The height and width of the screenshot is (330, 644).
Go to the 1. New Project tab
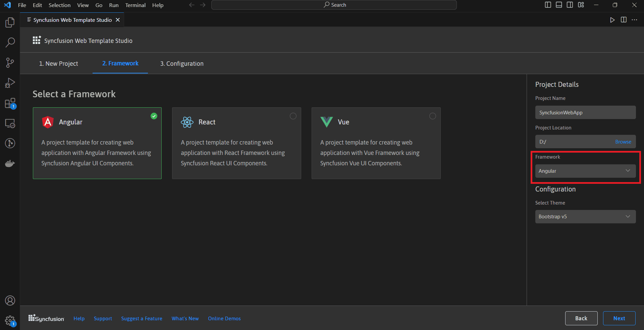[x=59, y=64]
